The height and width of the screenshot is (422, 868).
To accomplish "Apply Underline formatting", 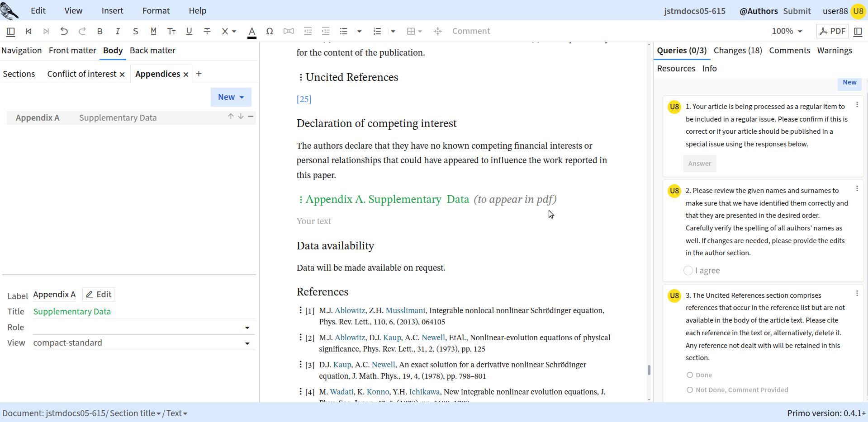I will (189, 31).
